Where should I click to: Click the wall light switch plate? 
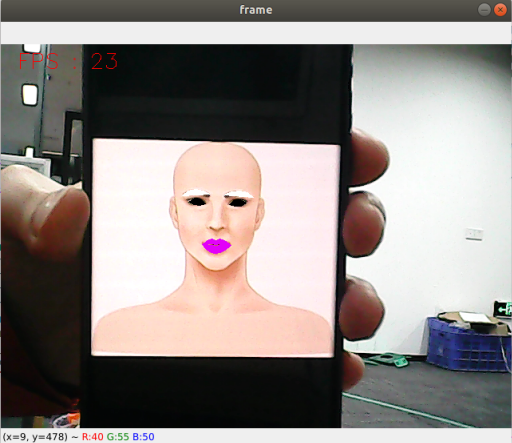(x=474, y=233)
